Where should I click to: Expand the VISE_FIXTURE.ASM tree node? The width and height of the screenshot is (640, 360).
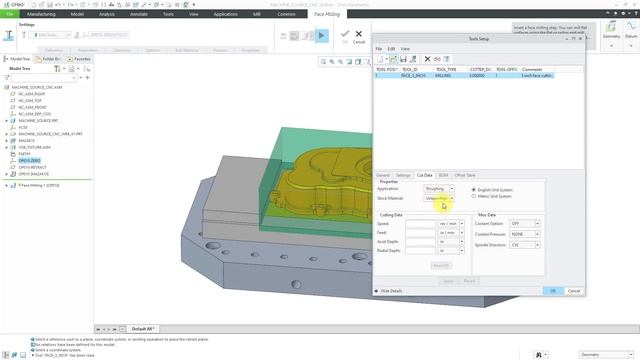point(7,147)
